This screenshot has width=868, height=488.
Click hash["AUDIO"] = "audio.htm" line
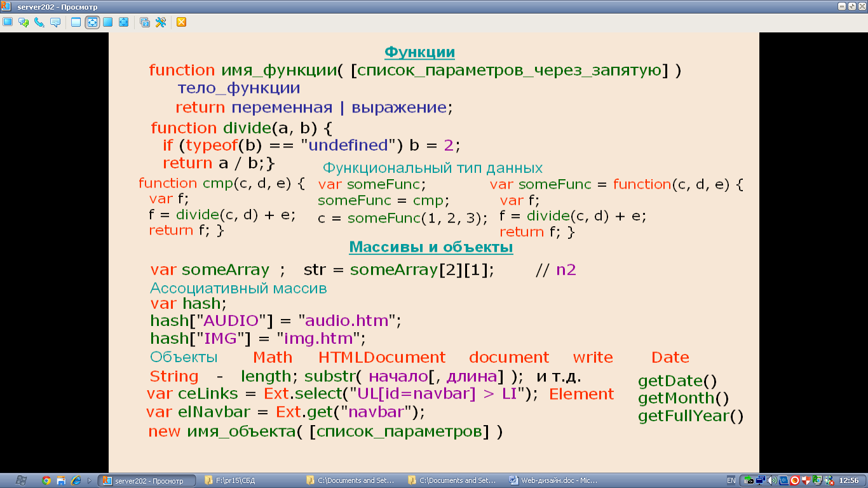[276, 320]
